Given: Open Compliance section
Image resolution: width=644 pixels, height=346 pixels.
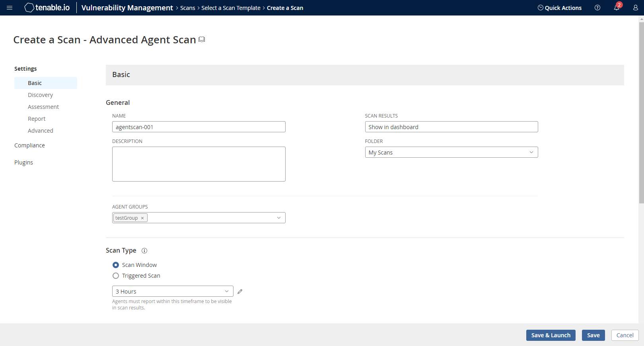Looking at the screenshot, I should (x=29, y=145).
